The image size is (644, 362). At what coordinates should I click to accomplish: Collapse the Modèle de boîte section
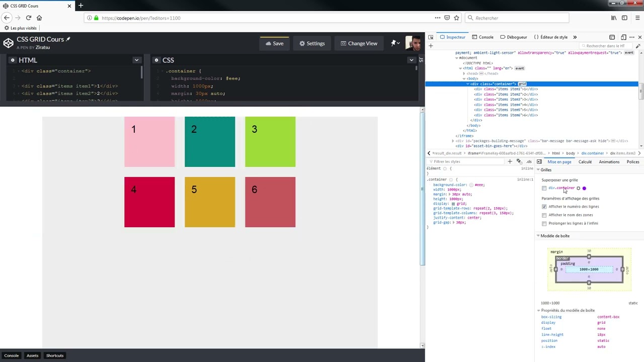[x=538, y=236]
